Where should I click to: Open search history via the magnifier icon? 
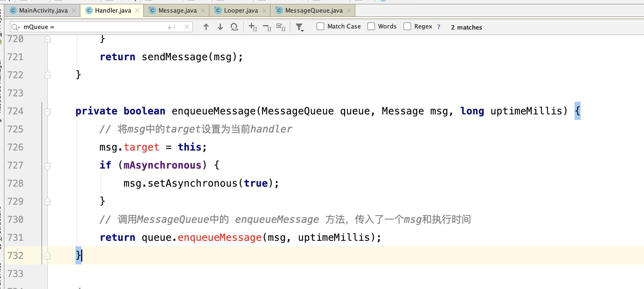16,27
